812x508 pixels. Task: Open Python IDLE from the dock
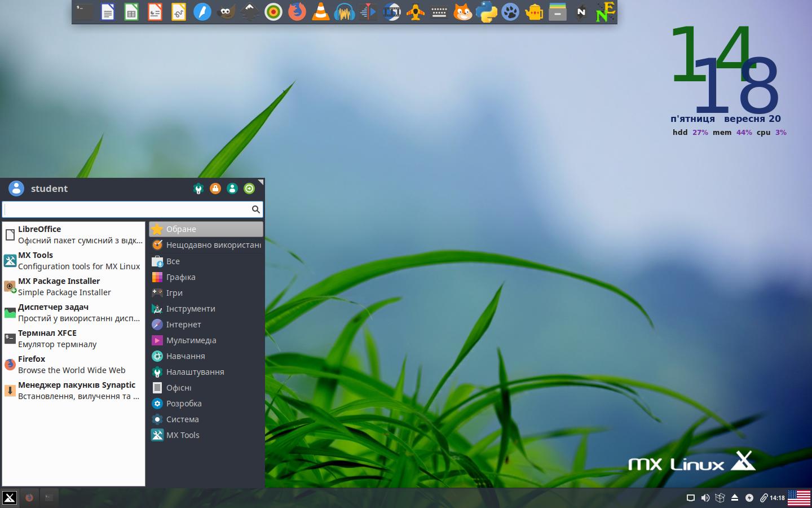point(487,12)
